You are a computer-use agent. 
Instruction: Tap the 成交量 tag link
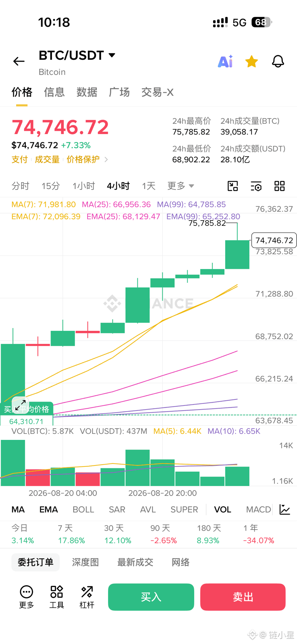47,160
